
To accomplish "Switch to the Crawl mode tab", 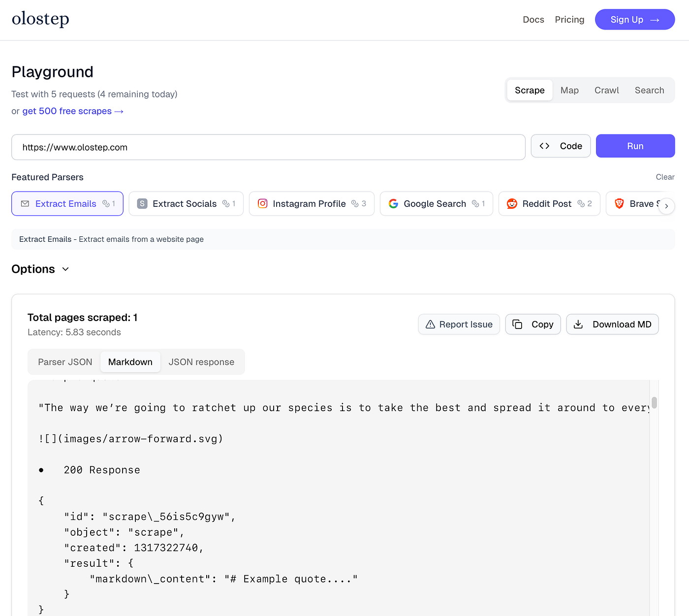I will point(606,90).
